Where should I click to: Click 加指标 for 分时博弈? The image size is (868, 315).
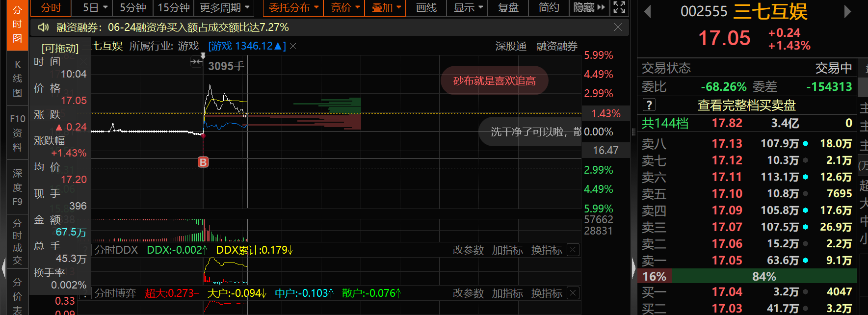[x=507, y=293]
